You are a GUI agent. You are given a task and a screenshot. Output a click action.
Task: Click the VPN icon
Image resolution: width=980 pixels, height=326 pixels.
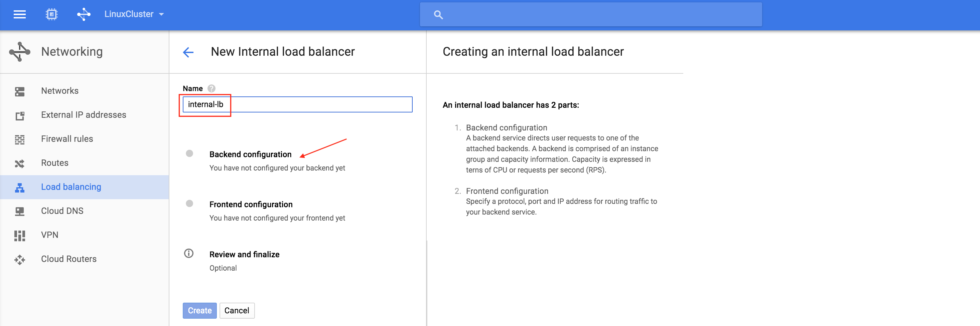(20, 236)
